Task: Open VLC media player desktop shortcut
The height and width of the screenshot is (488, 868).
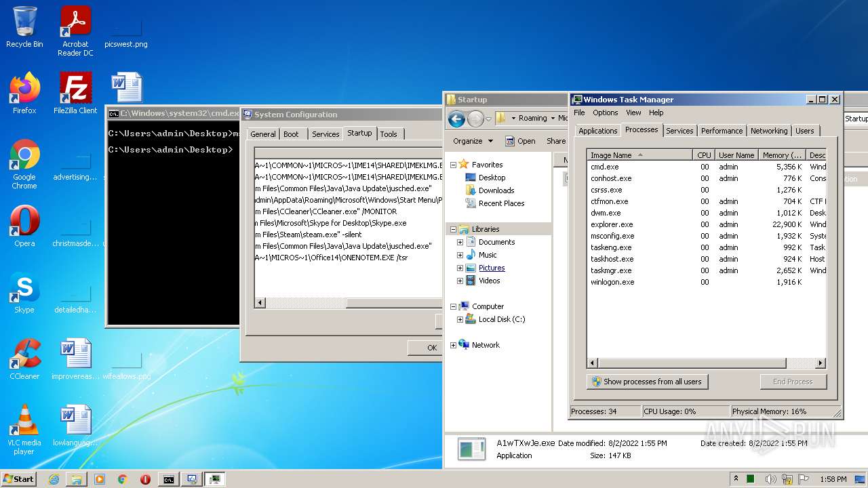Action: (24, 430)
